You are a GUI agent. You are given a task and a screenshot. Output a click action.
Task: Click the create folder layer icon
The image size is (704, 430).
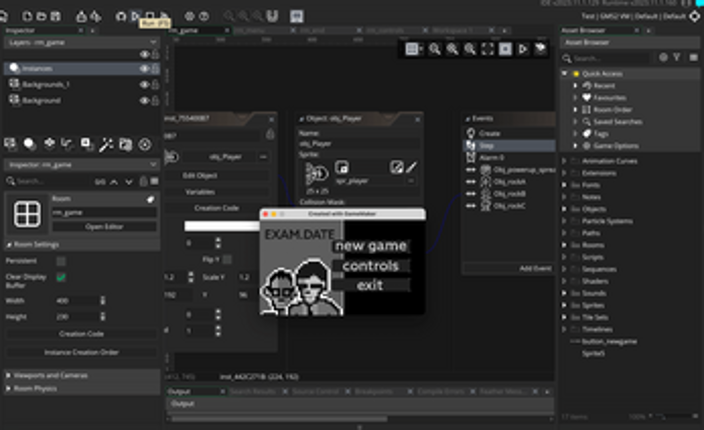pos(125,144)
